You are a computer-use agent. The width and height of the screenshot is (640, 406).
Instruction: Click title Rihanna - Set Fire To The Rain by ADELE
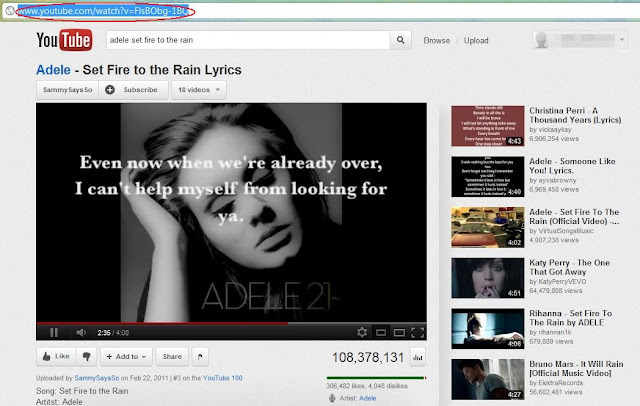tap(571, 317)
